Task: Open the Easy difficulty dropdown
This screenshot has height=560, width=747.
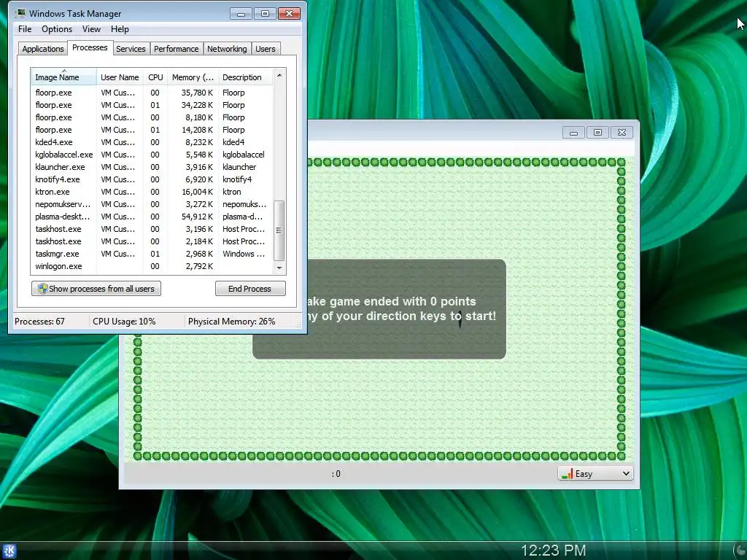Action: click(595, 473)
